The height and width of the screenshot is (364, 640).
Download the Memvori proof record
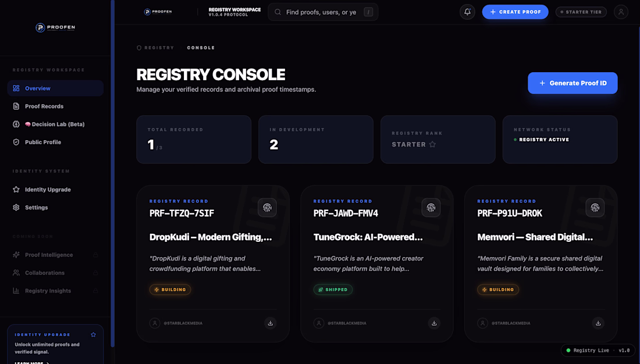point(598,323)
